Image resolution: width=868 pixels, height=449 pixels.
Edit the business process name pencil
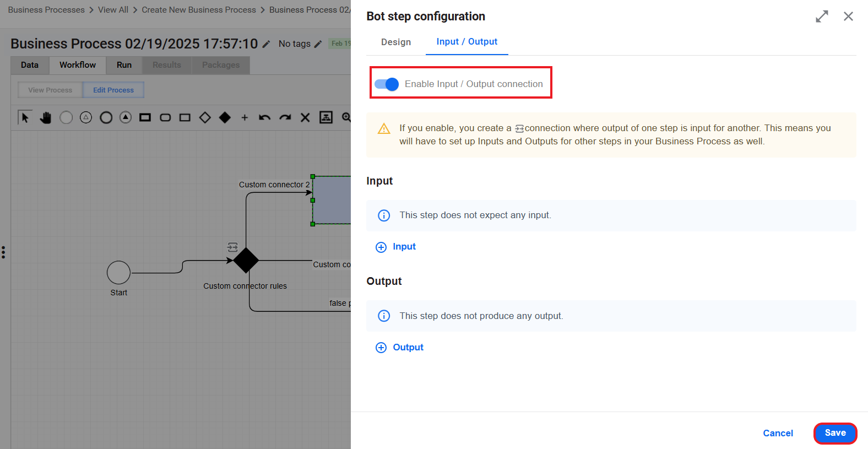pos(266,44)
